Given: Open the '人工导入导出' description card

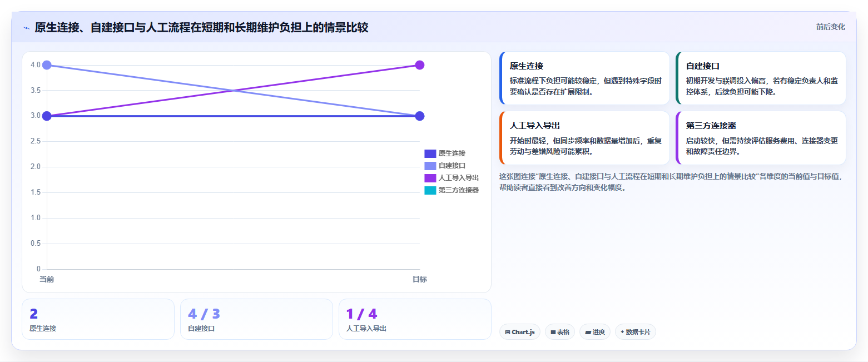Looking at the screenshot, I should [584, 138].
